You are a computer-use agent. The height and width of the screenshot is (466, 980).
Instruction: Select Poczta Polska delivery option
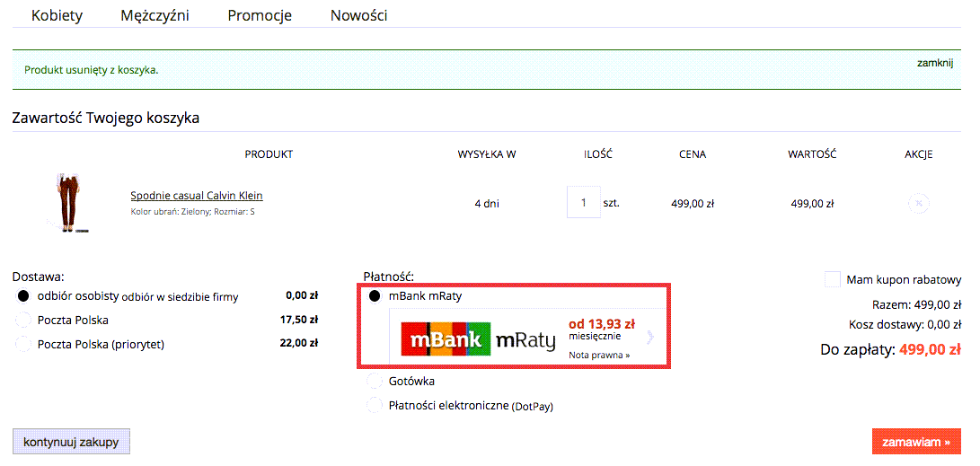pyautogui.click(x=23, y=321)
